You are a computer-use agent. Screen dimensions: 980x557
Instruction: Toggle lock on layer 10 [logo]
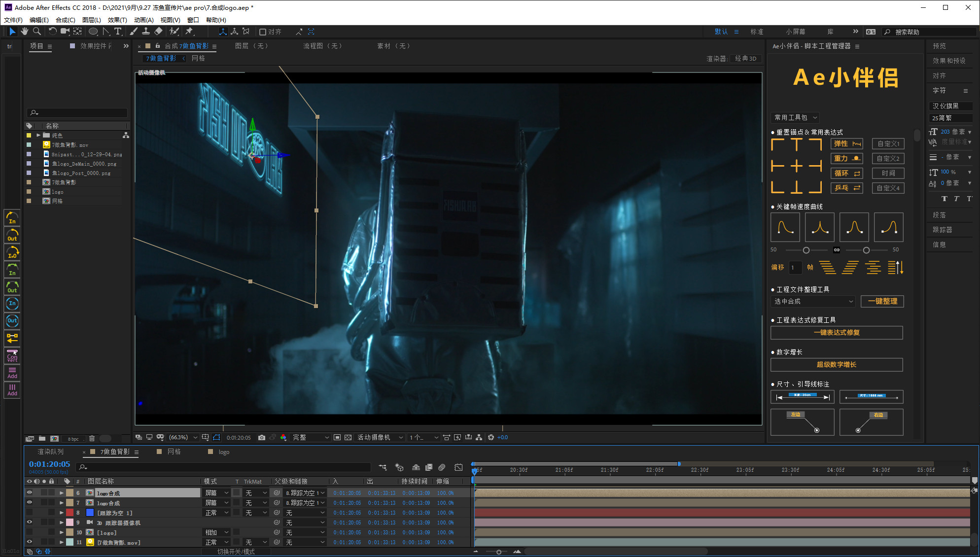51,532
